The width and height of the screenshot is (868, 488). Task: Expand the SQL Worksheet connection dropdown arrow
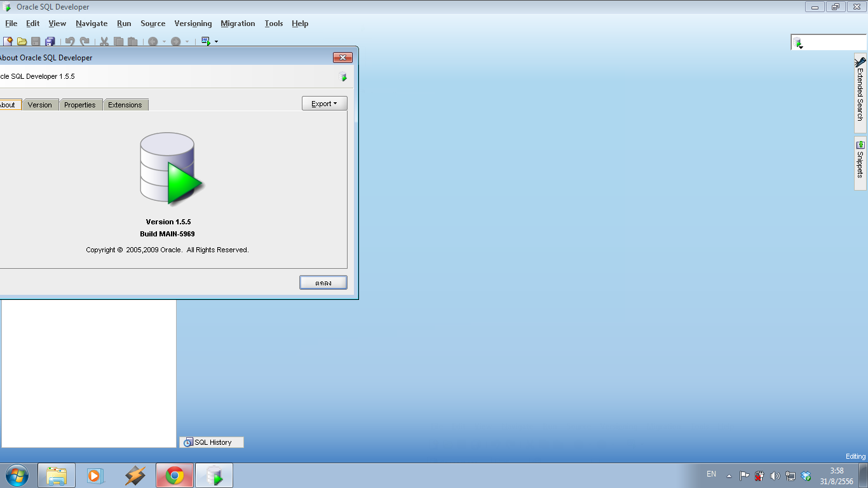(217, 42)
